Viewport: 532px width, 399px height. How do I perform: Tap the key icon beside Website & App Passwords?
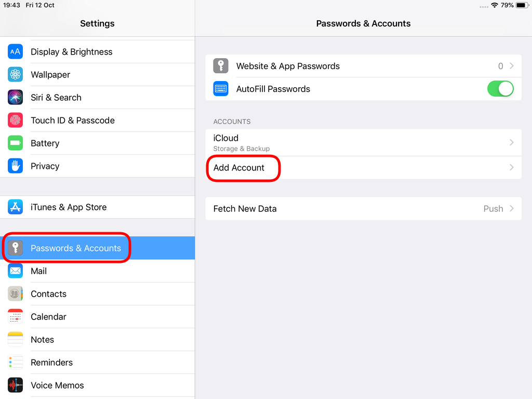click(x=220, y=66)
